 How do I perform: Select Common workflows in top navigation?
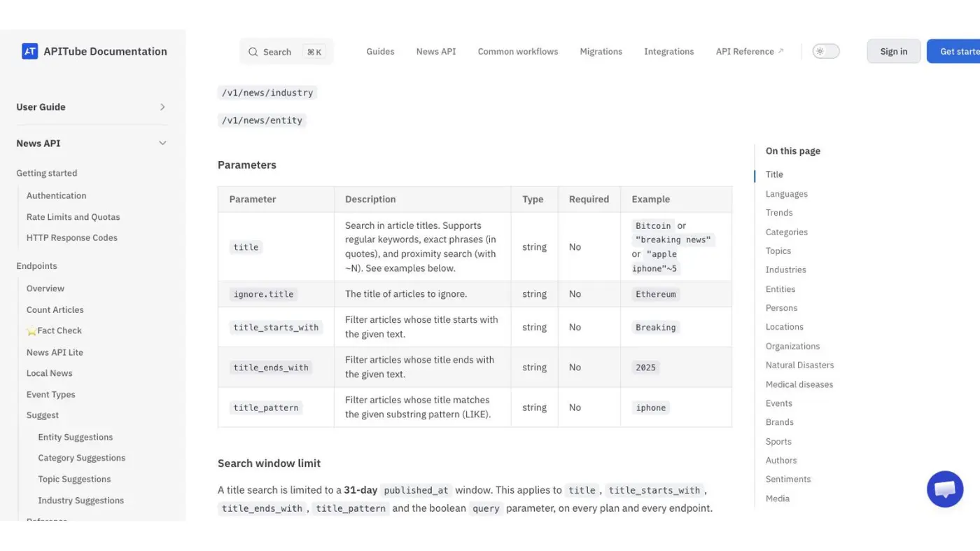pyautogui.click(x=518, y=51)
